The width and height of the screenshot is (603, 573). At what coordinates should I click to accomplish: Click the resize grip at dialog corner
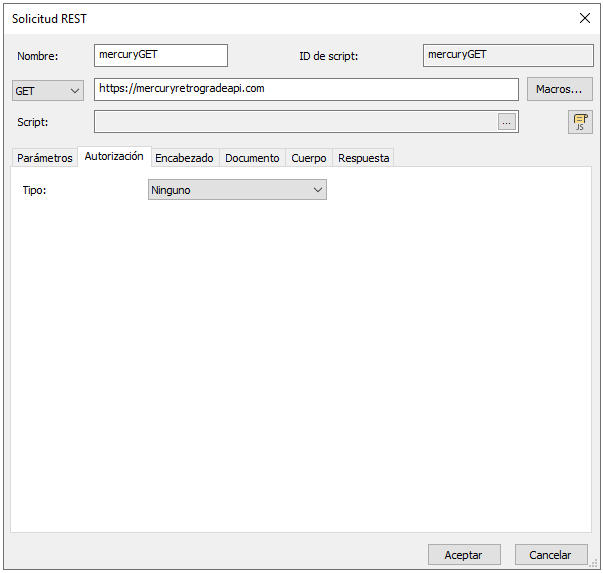point(594,564)
